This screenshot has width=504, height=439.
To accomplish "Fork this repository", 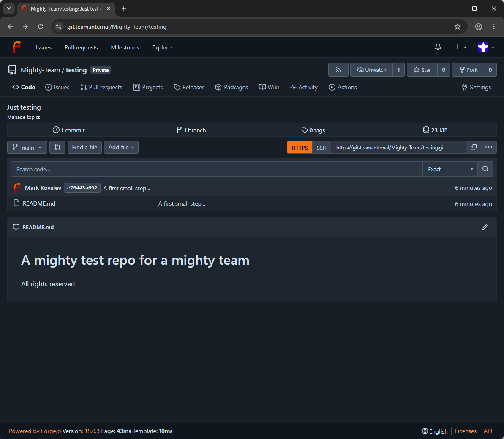I will pos(468,70).
